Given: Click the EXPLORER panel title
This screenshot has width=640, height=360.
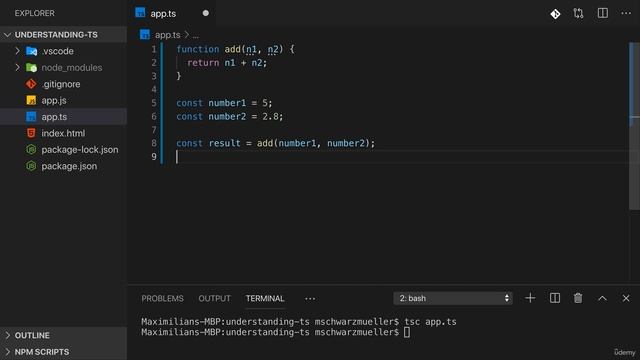Looking at the screenshot, I should pyautogui.click(x=35, y=13).
